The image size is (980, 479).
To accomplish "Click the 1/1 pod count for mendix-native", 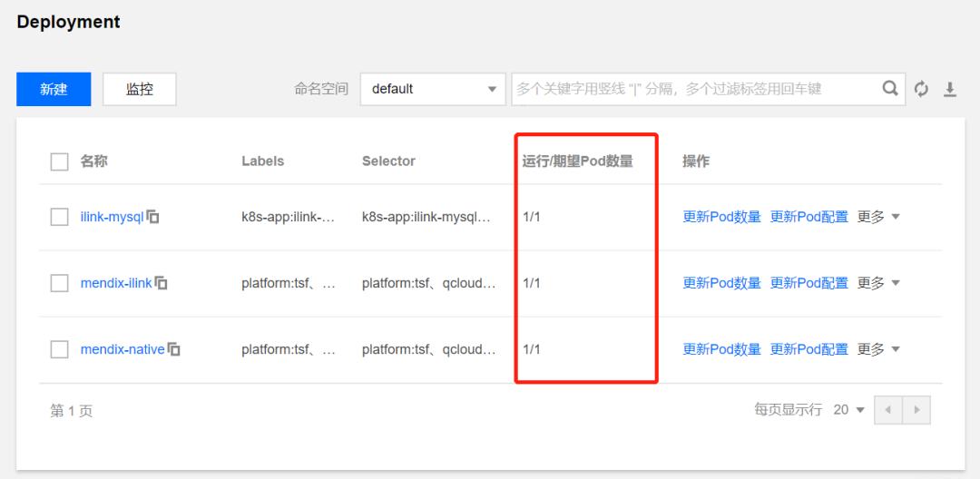I will (531, 350).
